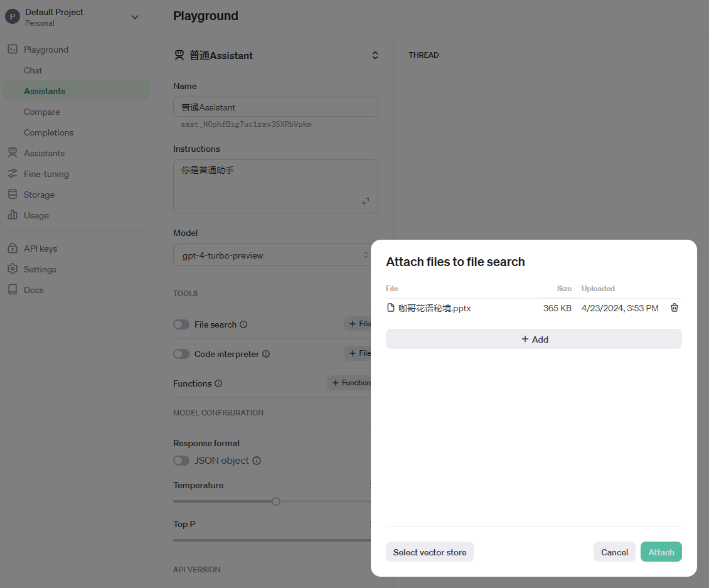Screen dimensions: 709x588
Task: Delete the 咖哥花语秘境.pptx file with trash icon
Action: pyautogui.click(x=674, y=307)
